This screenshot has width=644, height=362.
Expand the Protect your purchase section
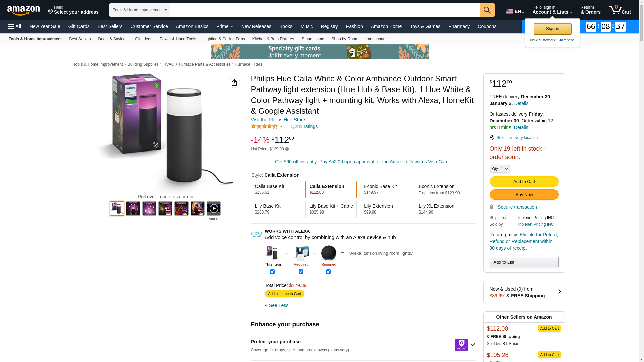[x=473, y=345]
